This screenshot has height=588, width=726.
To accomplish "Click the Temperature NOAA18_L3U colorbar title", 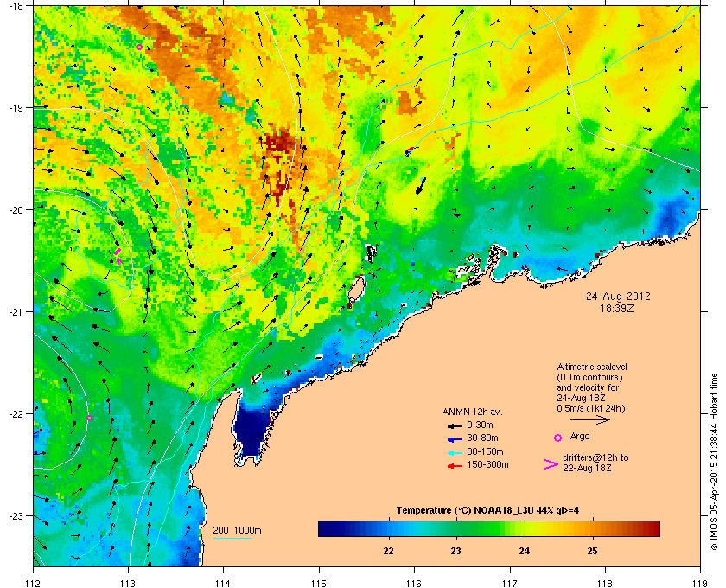I will pyautogui.click(x=487, y=511).
